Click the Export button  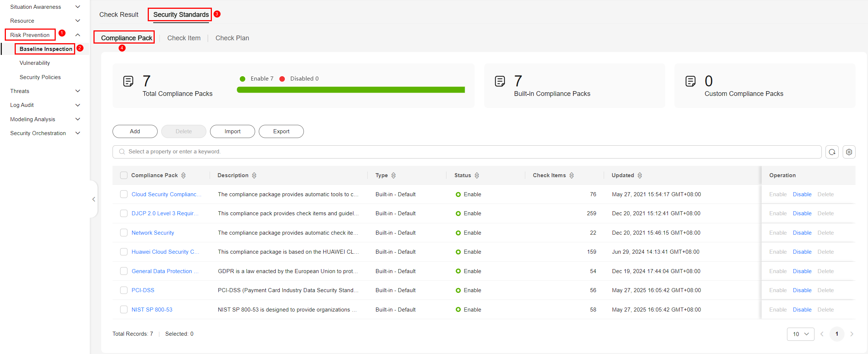coord(281,131)
